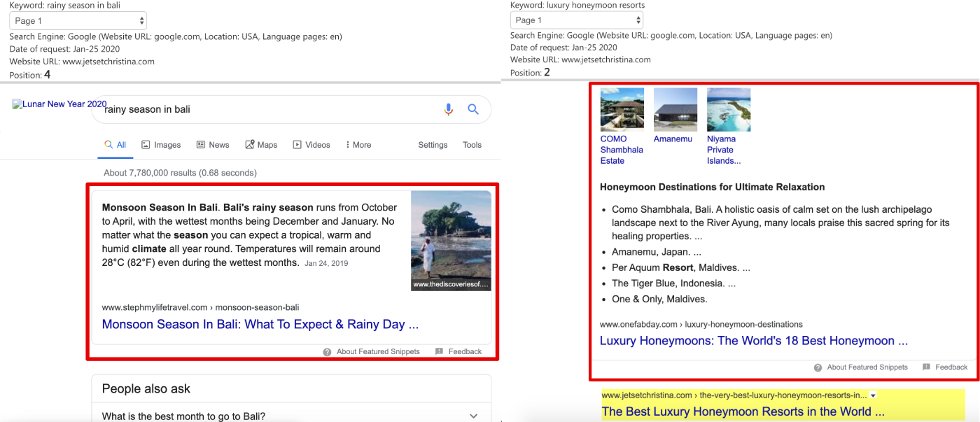
Task: Click the Feedback flag icon on Bali snippet
Action: (440, 351)
